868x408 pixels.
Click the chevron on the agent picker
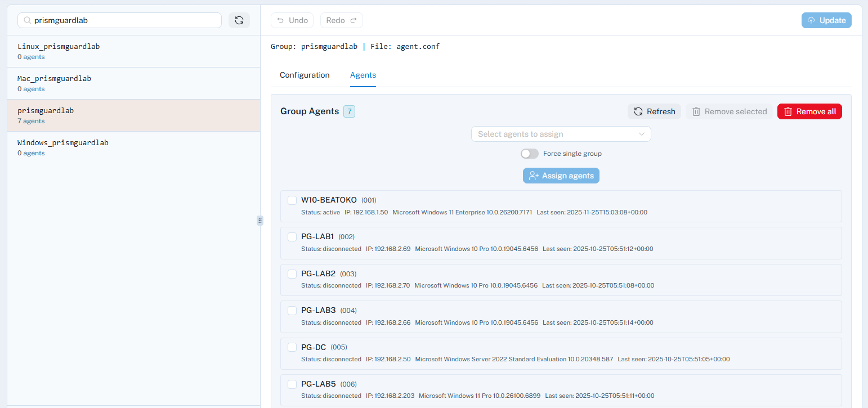pyautogui.click(x=641, y=134)
